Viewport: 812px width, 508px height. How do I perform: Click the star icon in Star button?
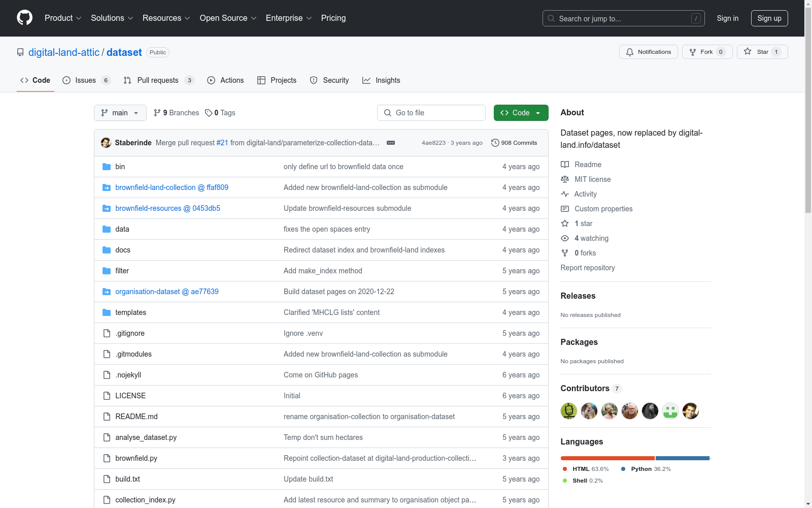coord(748,51)
